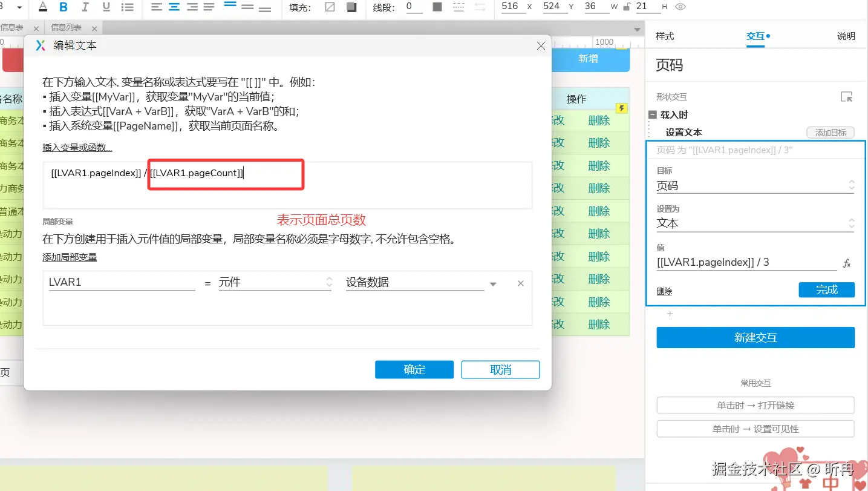The image size is (868, 491).
Task: Align text left
Action: pos(157,7)
